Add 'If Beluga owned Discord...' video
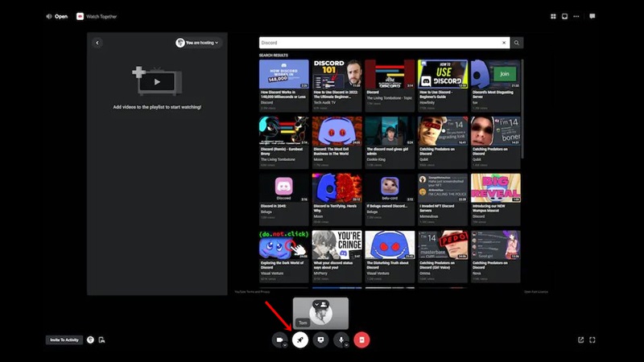The width and height of the screenshot is (644, 362). click(390, 200)
